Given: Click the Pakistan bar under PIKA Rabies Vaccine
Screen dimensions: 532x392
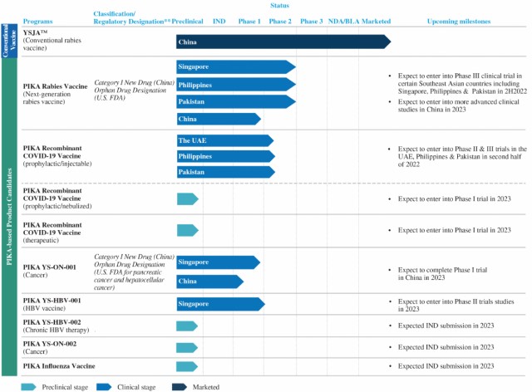Looking at the screenshot, I should pyautogui.click(x=235, y=101).
